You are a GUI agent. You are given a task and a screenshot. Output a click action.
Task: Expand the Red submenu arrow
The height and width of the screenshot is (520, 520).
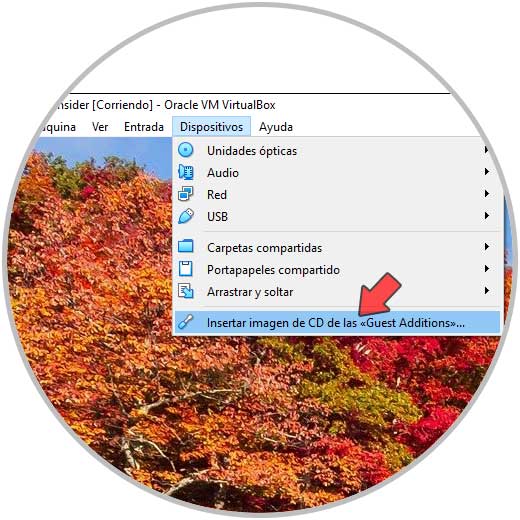point(487,194)
